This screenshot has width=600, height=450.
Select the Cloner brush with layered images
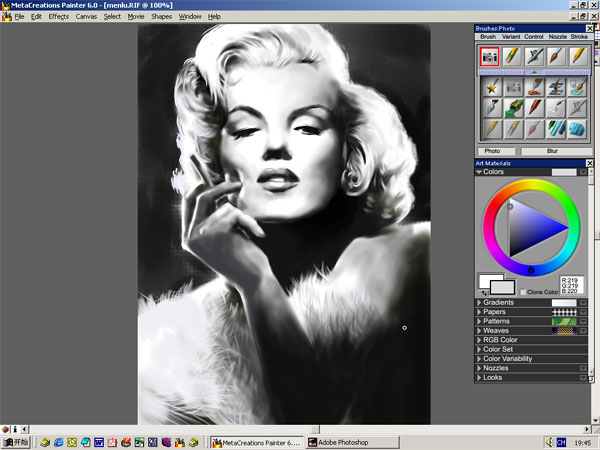coord(556,88)
